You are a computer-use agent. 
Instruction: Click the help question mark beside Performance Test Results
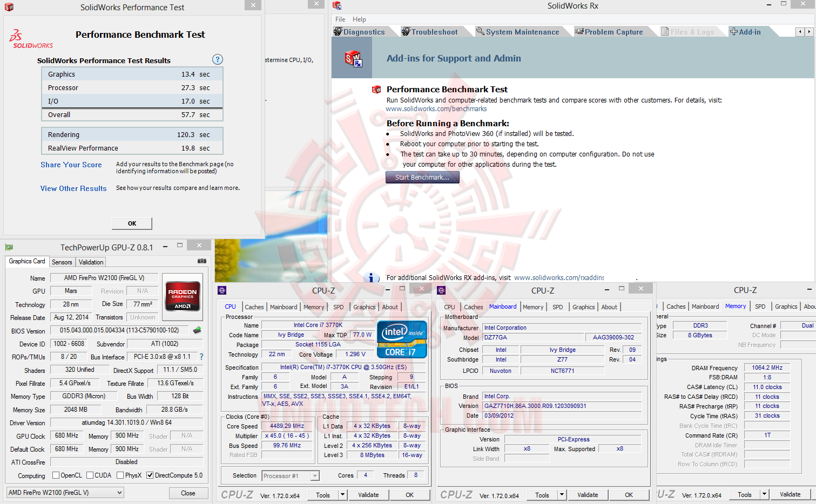click(217, 59)
